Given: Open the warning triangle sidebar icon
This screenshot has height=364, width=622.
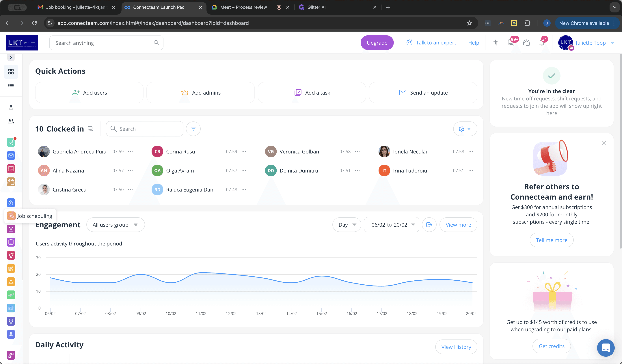Looking at the screenshot, I should (x=11, y=282).
